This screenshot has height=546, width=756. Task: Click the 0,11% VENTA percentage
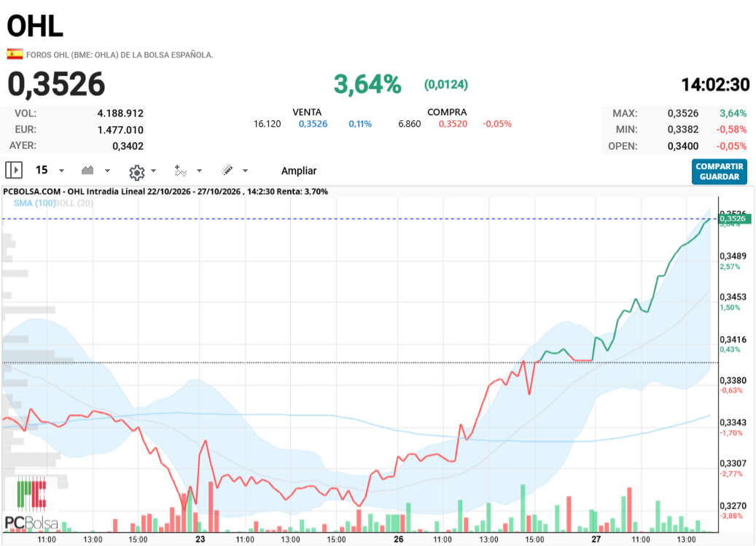pyautogui.click(x=360, y=124)
